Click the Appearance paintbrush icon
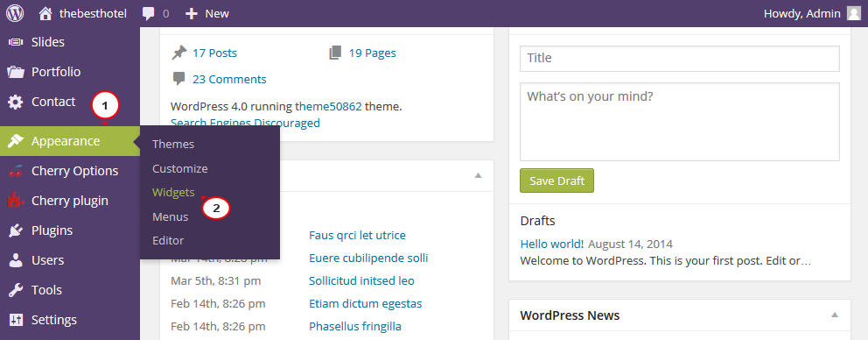Screen dimensions: 868x340 click(x=16, y=141)
